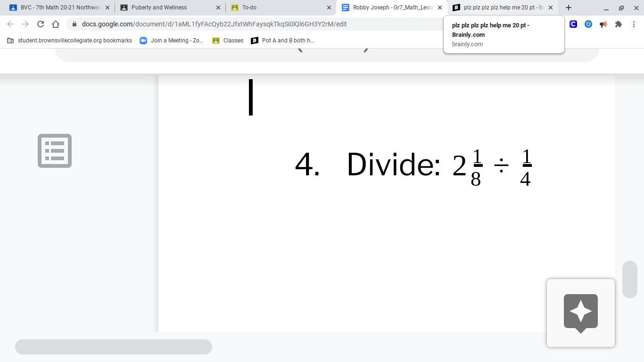Open student.brownsvillecollegiate.org bookmarks folder
644x362 pixels.
[x=69, y=41]
